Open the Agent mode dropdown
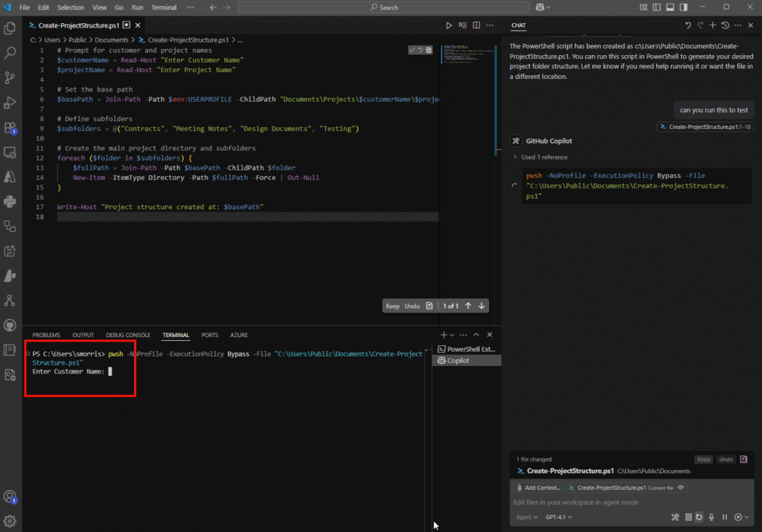 click(x=527, y=517)
